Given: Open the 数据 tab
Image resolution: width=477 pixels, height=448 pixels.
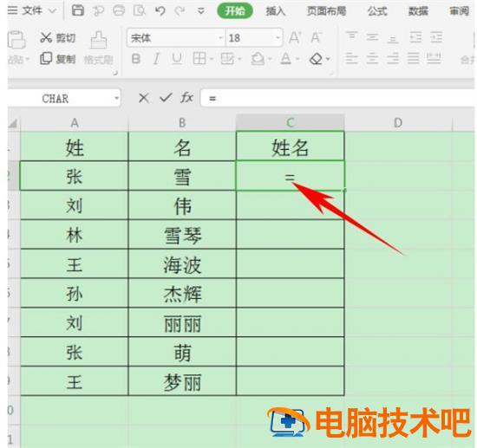Looking at the screenshot, I should pyautogui.click(x=418, y=11).
